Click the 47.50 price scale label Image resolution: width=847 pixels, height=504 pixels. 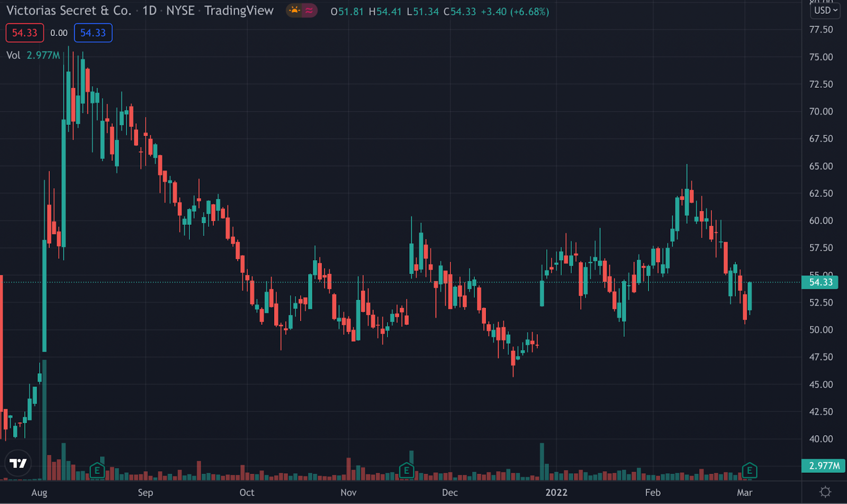[821, 358]
